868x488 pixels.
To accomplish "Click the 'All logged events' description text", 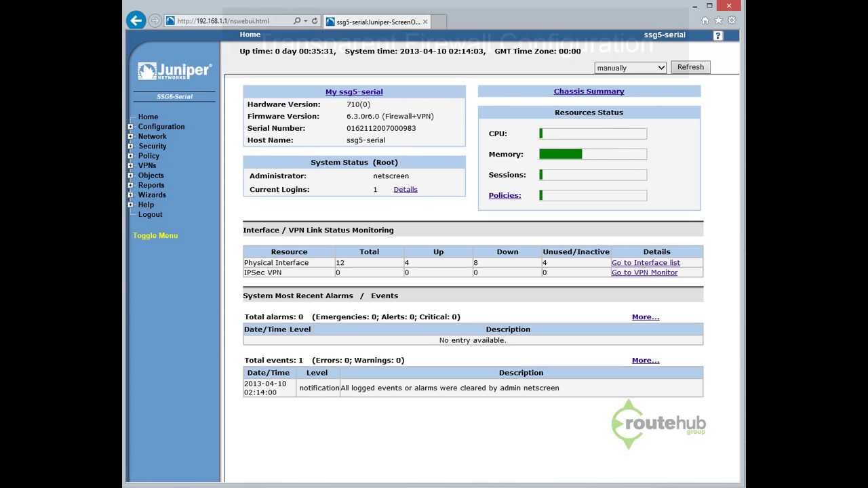I will click(450, 388).
